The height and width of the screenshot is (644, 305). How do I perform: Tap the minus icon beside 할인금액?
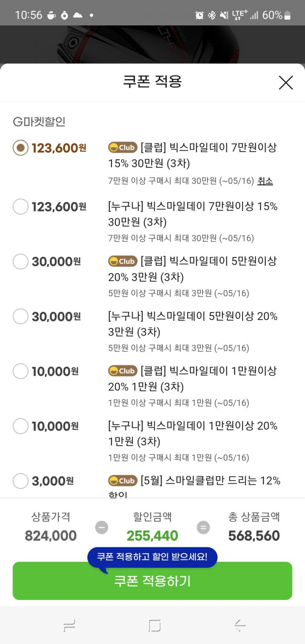(x=102, y=527)
